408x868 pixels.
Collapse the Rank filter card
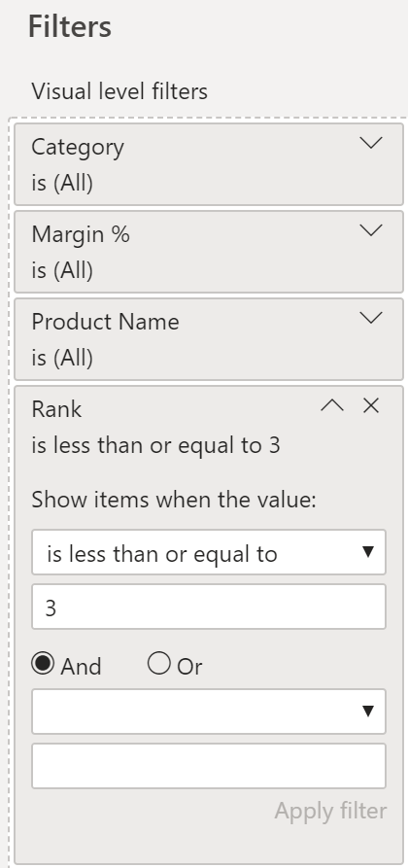(332, 405)
